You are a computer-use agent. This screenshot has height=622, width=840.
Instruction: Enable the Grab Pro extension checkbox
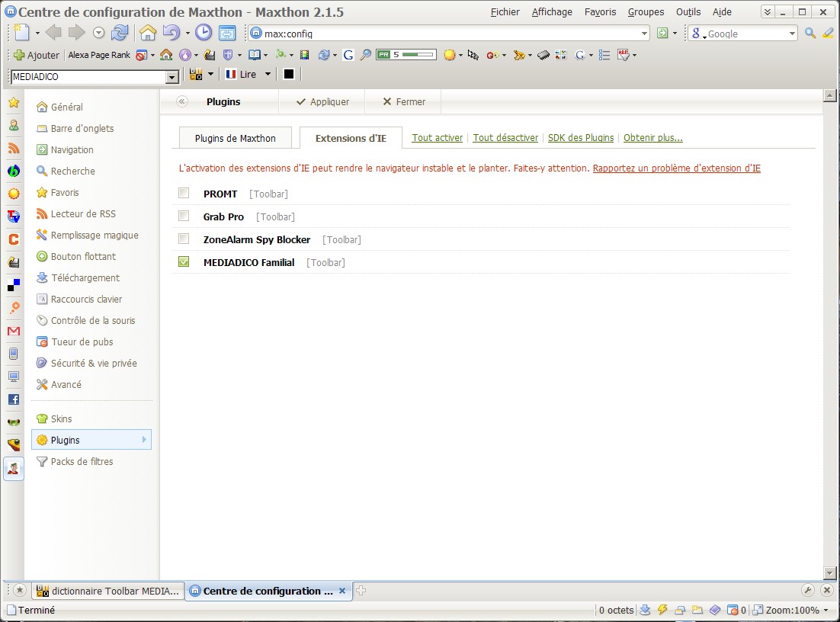point(184,216)
